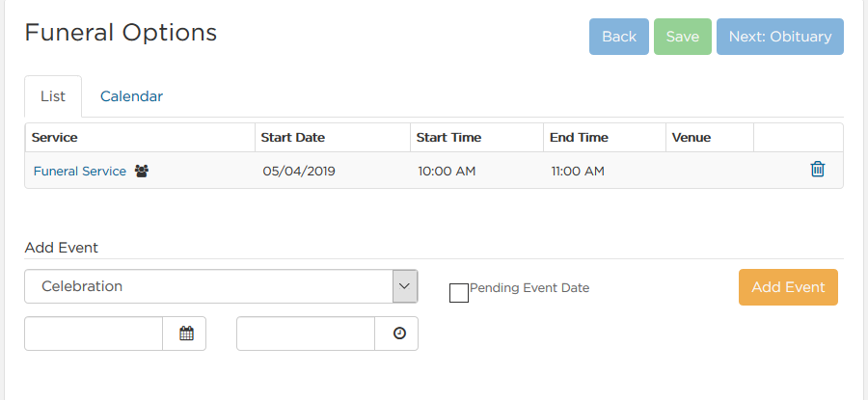
Task: Sort by the Start Time column header
Action: 448,137
